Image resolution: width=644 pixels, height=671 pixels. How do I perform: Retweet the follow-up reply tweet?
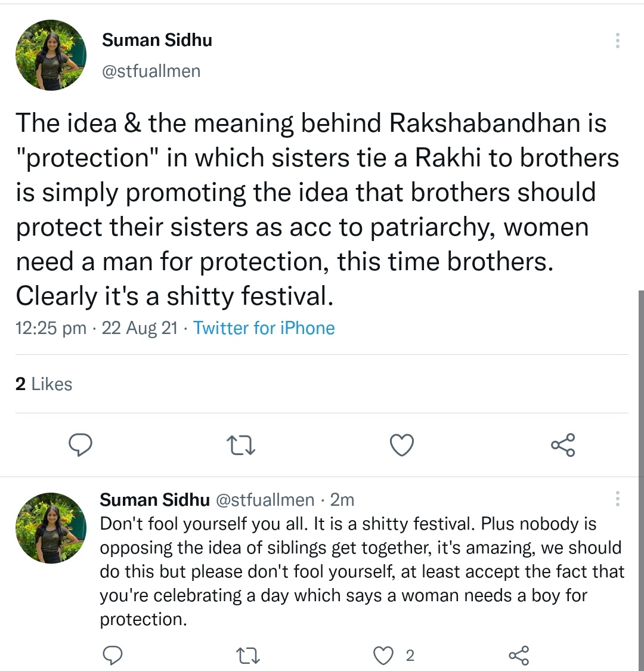tap(247, 656)
